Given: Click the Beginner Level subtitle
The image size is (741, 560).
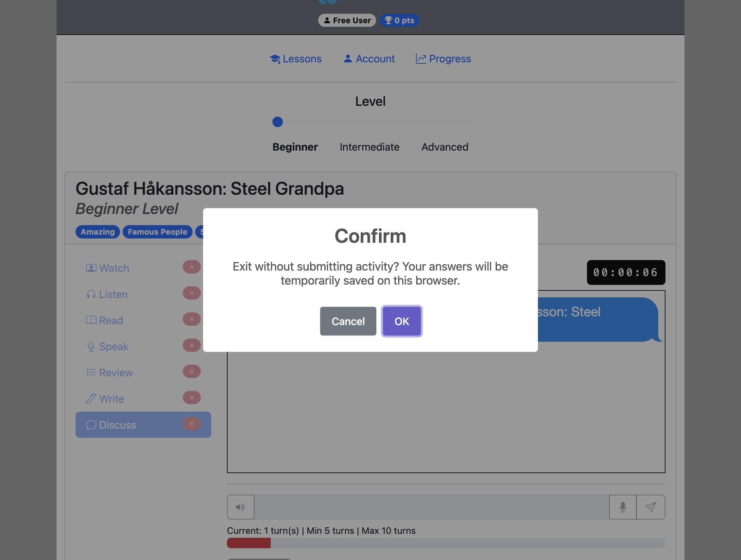Looking at the screenshot, I should tap(127, 208).
